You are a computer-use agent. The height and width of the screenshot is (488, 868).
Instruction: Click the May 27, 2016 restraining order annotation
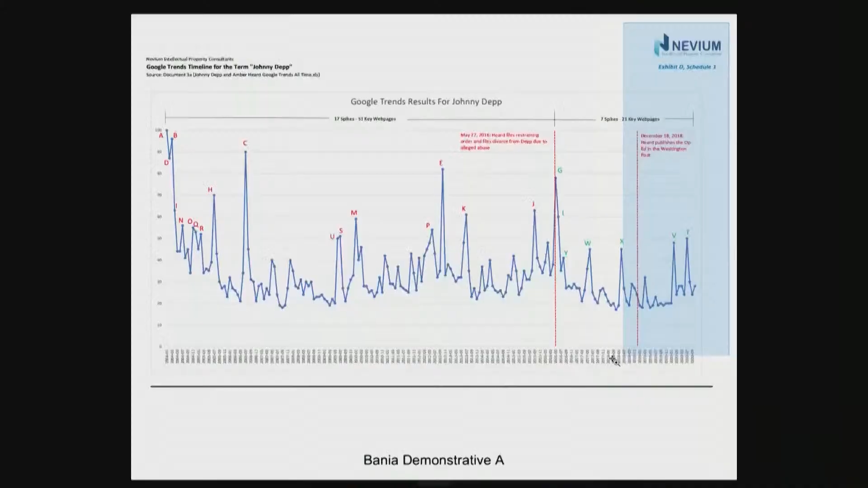click(x=504, y=141)
